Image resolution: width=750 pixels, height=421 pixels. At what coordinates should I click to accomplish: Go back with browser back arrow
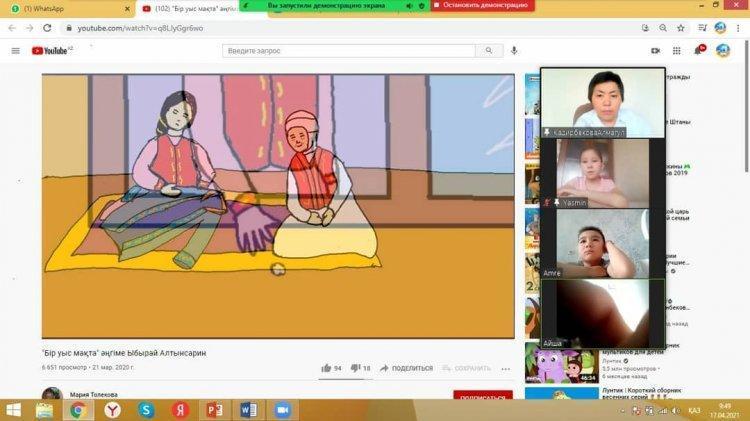(x=12, y=28)
